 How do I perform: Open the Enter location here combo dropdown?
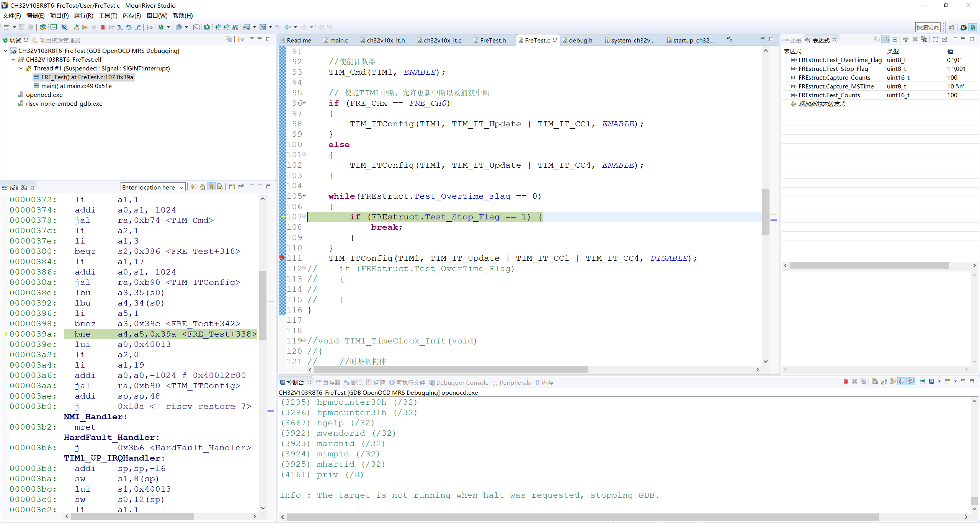(181, 187)
